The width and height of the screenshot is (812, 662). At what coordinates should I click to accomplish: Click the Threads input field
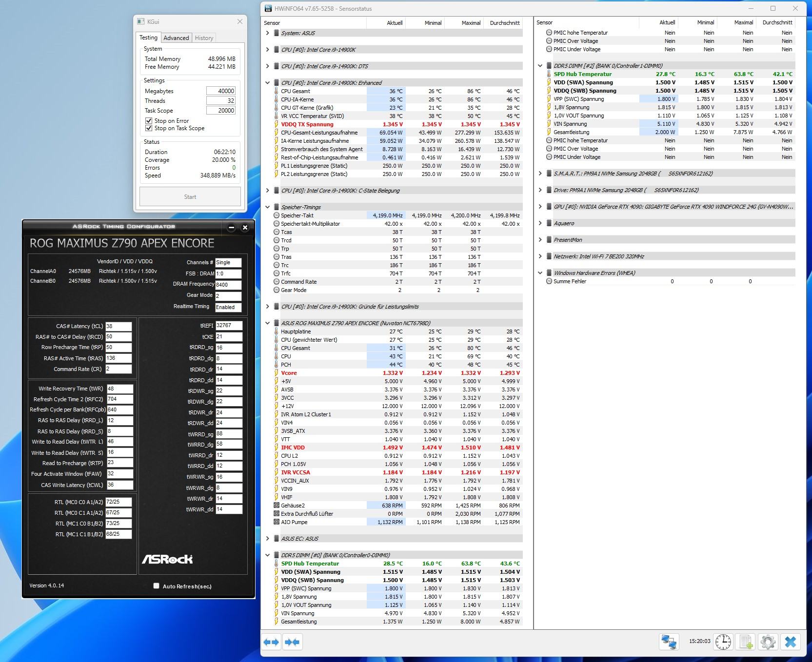pos(220,101)
